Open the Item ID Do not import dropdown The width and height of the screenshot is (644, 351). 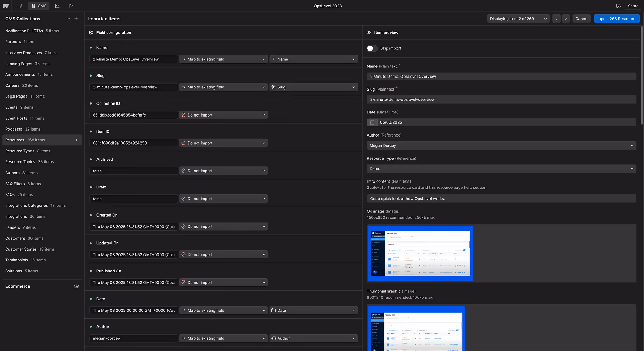224,143
